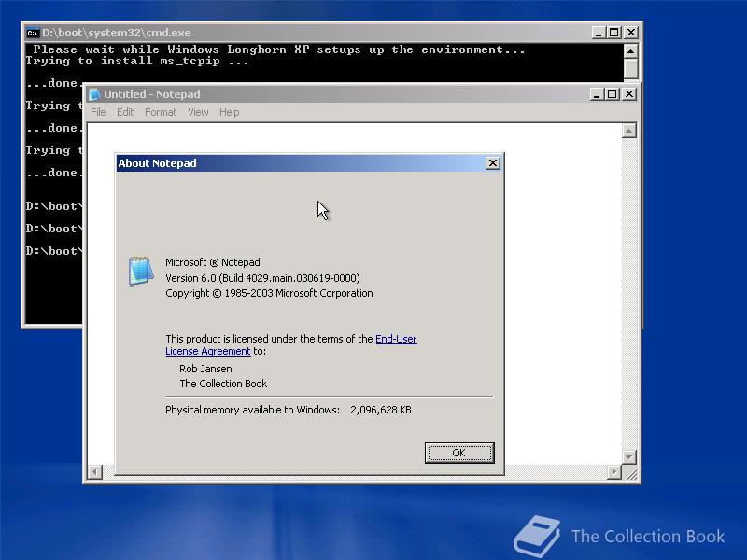The height and width of the screenshot is (560, 747).
Task: Click the Notepad window resize grip
Action: (631, 473)
